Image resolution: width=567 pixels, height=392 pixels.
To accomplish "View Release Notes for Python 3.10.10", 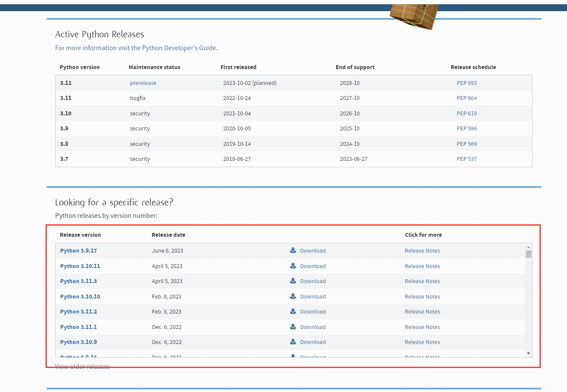I will tap(422, 296).
